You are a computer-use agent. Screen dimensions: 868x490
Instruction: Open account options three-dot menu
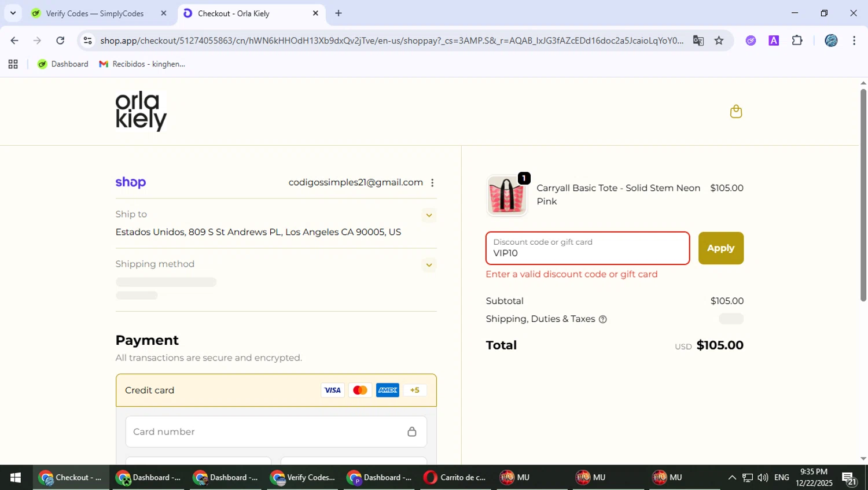pos(432,183)
